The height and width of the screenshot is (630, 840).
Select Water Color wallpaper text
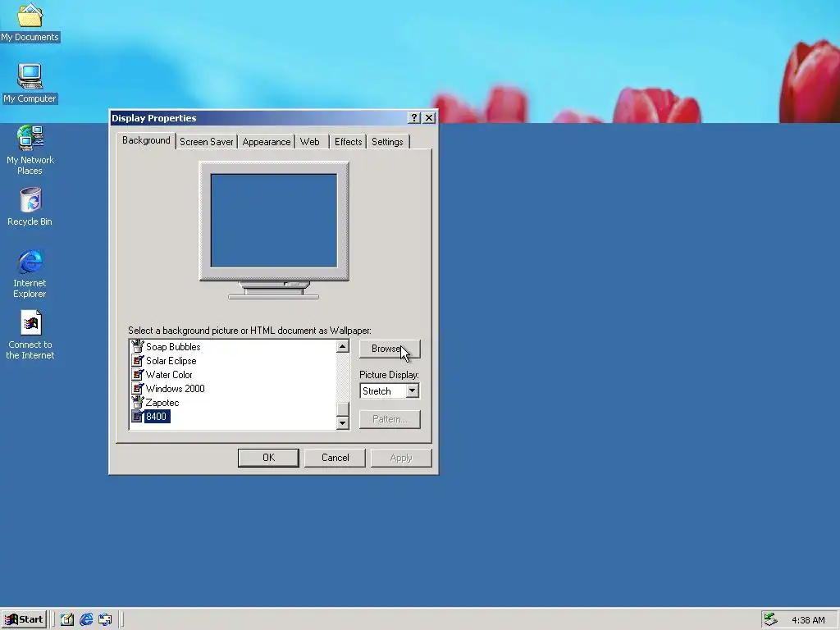click(169, 374)
